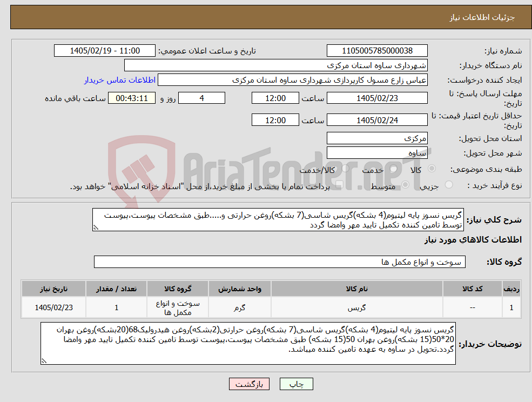Select the متوسط purchase type radio
532x402 pixels.
click(406, 185)
